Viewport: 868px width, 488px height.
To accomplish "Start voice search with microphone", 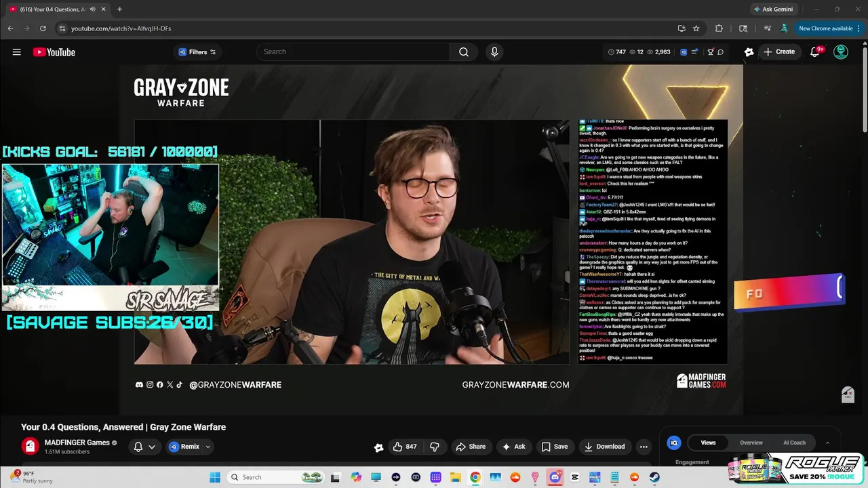I will click(x=494, y=52).
